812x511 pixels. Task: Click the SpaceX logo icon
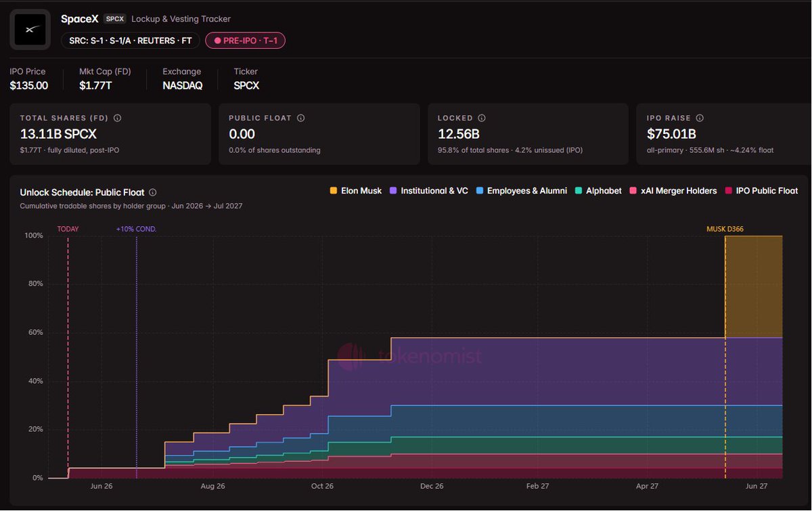(x=30, y=30)
